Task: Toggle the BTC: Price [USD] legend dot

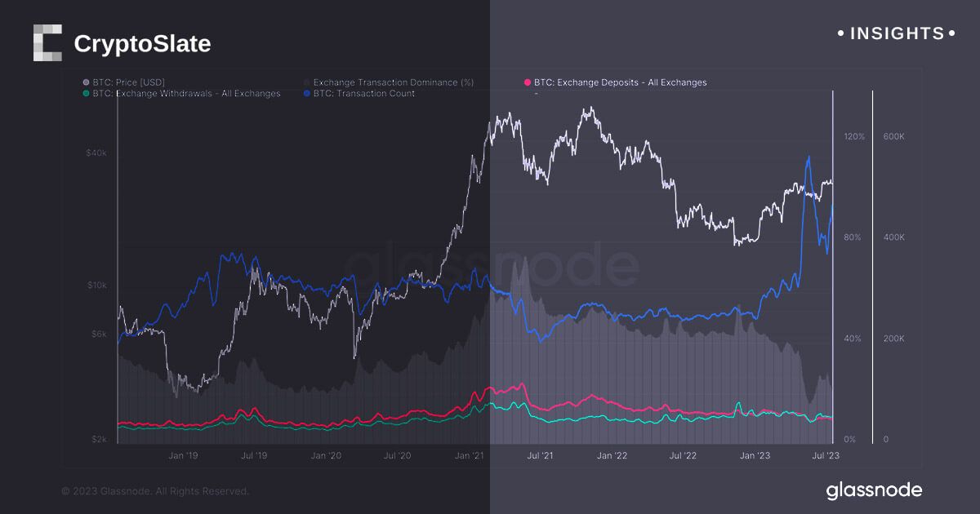Action: coord(86,82)
